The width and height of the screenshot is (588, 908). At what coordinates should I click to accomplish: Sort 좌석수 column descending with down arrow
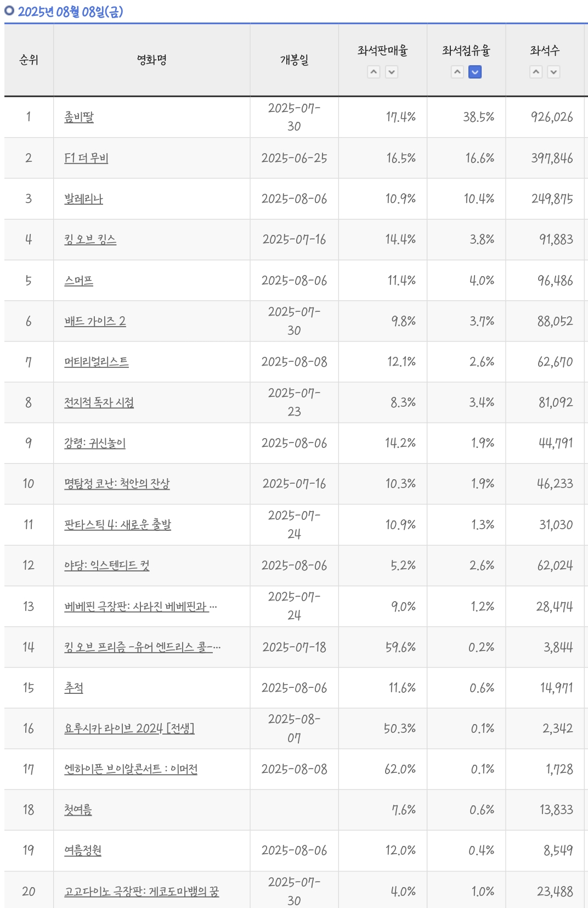pyautogui.click(x=554, y=72)
